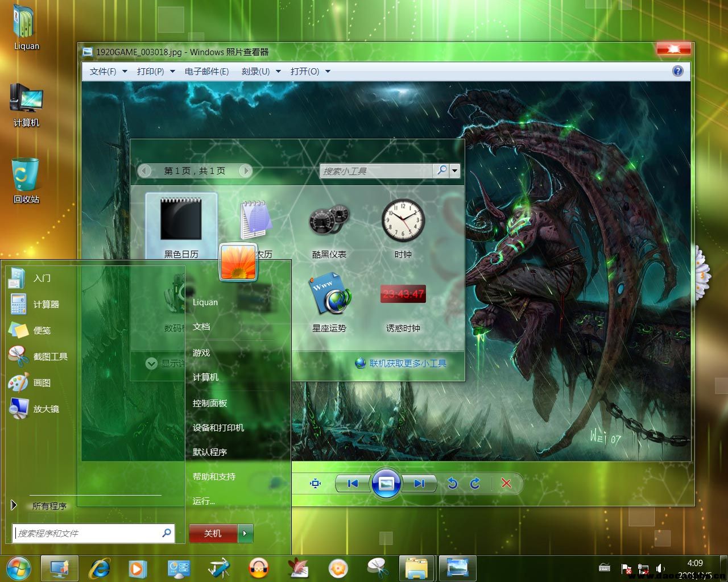Start the slideshow with center button
This screenshot has height=582, width=728.
coord(386,483)
